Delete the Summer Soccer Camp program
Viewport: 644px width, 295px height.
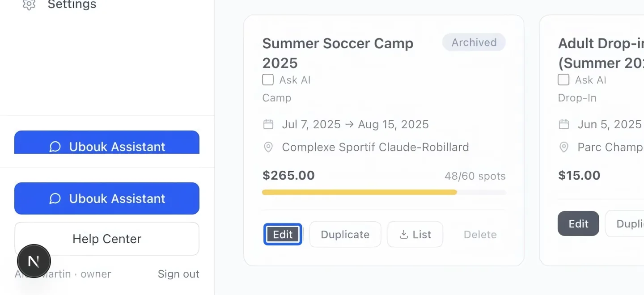[480, 234]
